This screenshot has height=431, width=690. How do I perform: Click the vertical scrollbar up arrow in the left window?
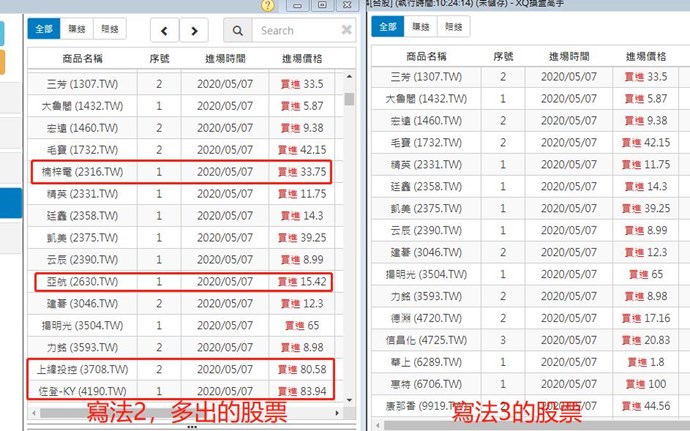pyautogui.click(x=349, y=77)
